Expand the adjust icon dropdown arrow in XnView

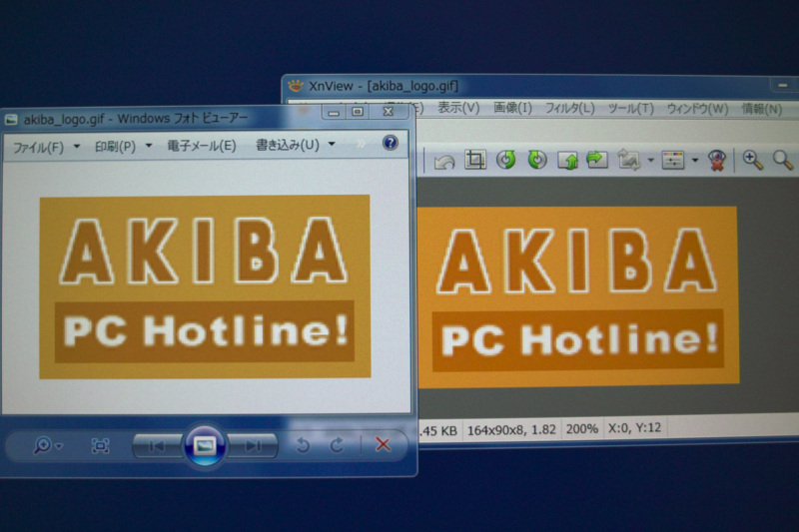tap(695, 161)
